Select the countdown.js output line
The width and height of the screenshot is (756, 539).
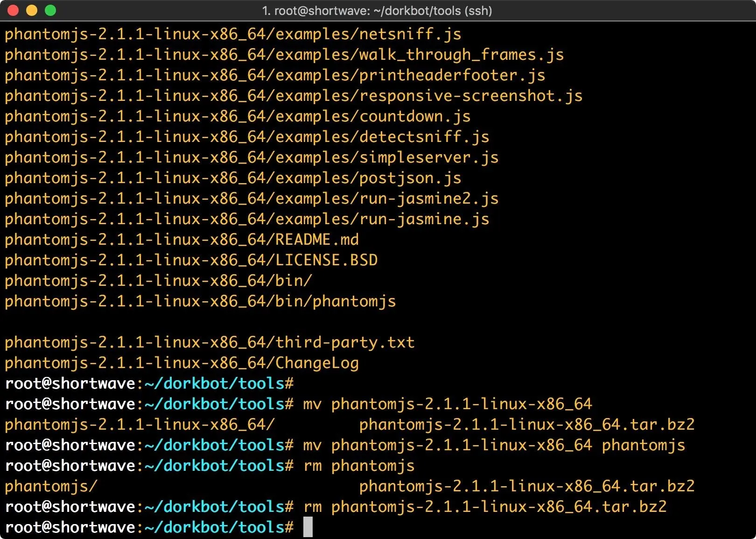click(238, 116)
